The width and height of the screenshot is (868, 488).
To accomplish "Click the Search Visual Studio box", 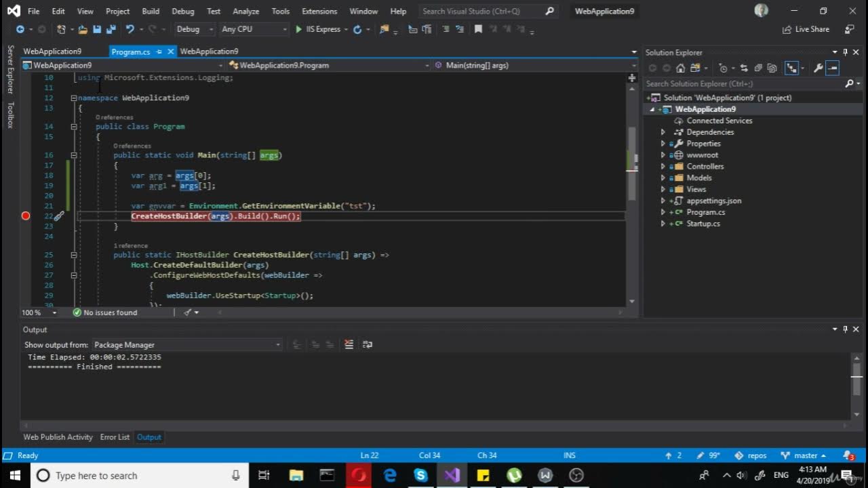I will click(x=488, y=12).
